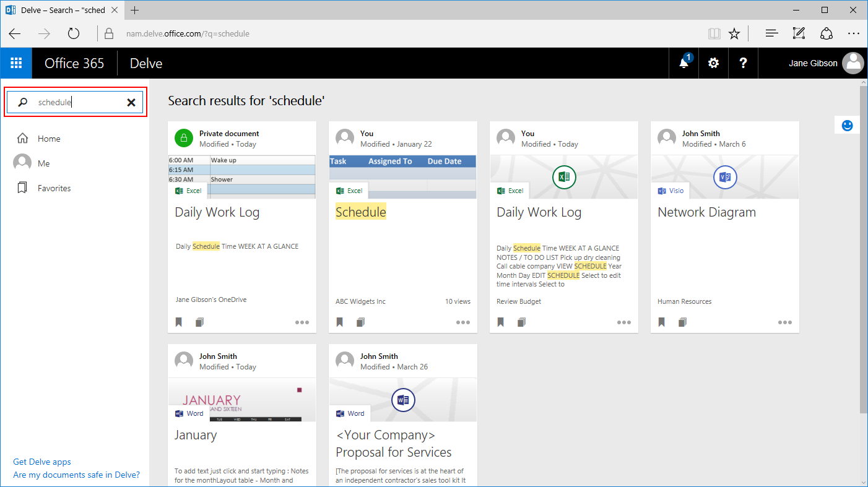Screen dimensions: 868x487
Task: Click Jane Gibson's profile avatar
Action: [x=854, y=63]
